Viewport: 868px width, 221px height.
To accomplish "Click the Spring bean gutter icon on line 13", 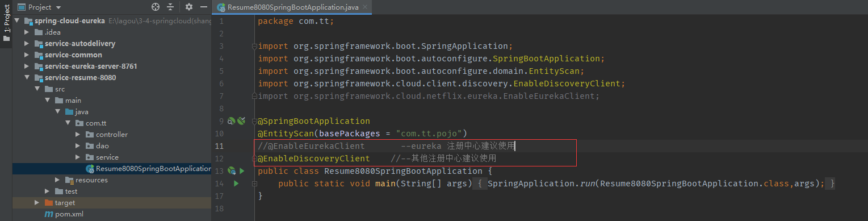I will pyautogui.click(x=231, y=170).
